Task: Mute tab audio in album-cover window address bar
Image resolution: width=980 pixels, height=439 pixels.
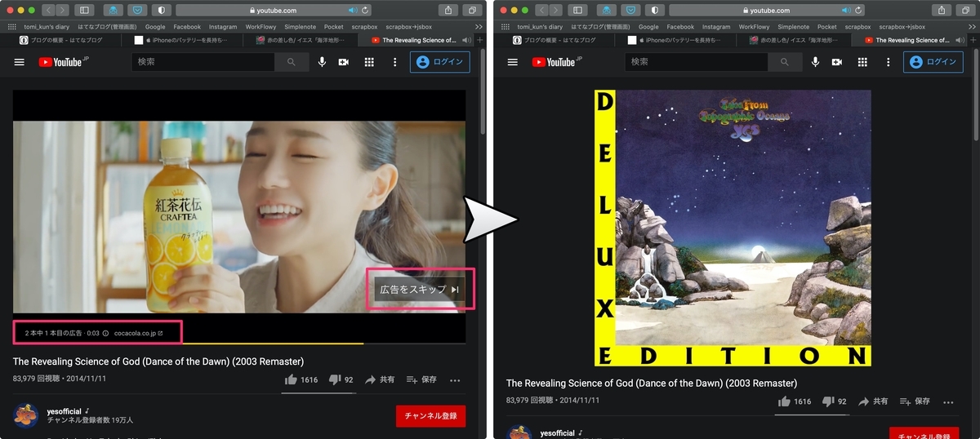Action: [846, 11]
